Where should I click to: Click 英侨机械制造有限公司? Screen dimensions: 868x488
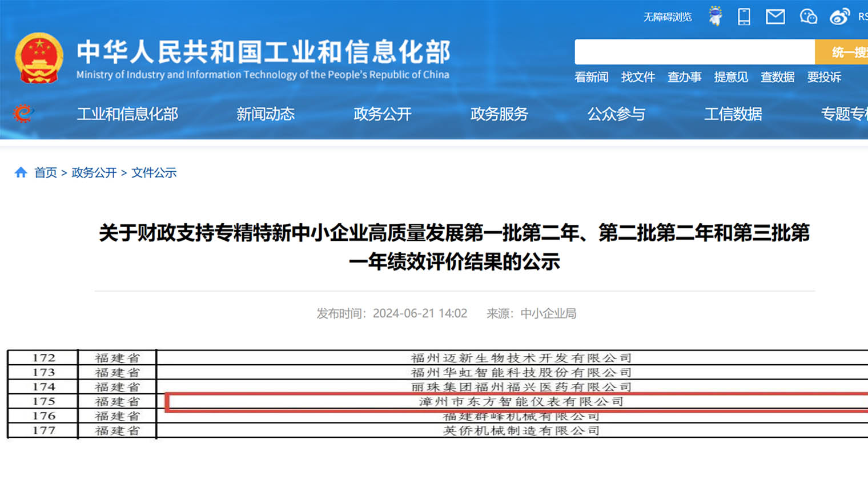521,430
